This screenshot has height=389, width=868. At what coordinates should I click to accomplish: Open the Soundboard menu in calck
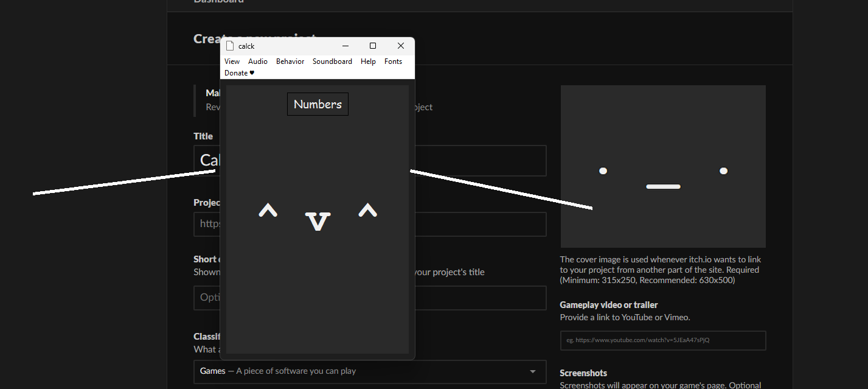click(332, 61)
